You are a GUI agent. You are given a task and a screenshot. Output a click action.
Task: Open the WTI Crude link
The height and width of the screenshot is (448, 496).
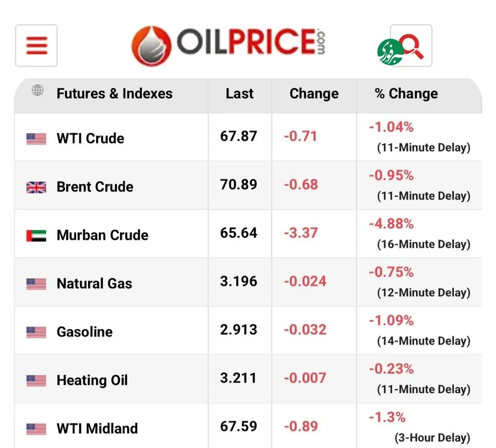point(90,138)
